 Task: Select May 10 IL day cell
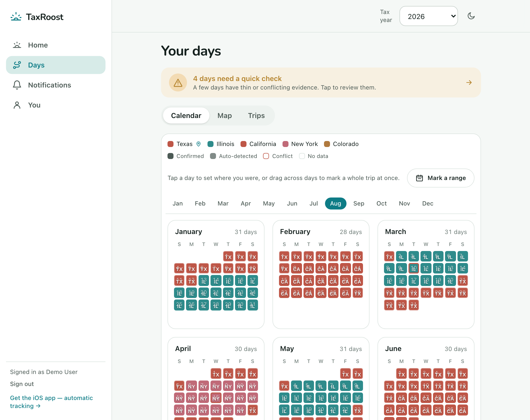tap(284, 398)
